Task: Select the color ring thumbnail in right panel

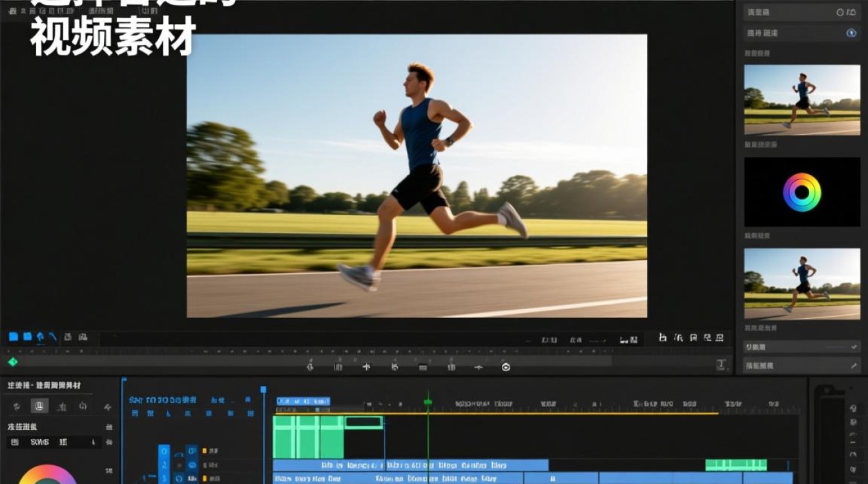Action: point(801,192)
